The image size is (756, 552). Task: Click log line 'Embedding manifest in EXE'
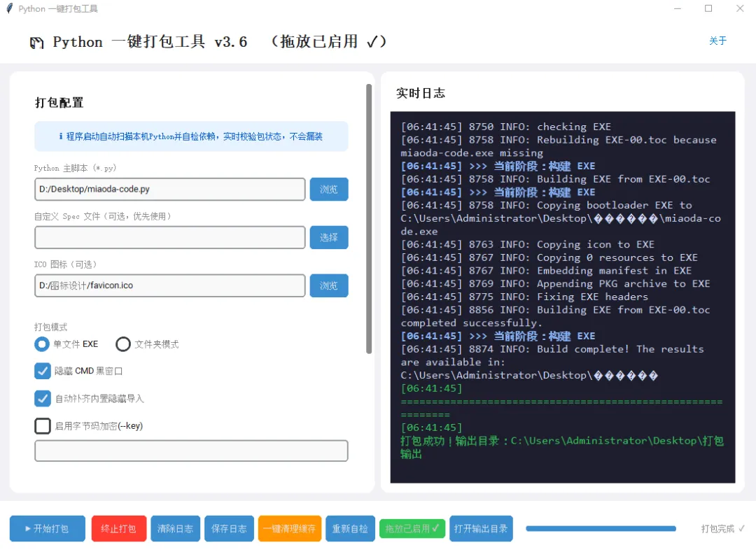tap(546, 270)
